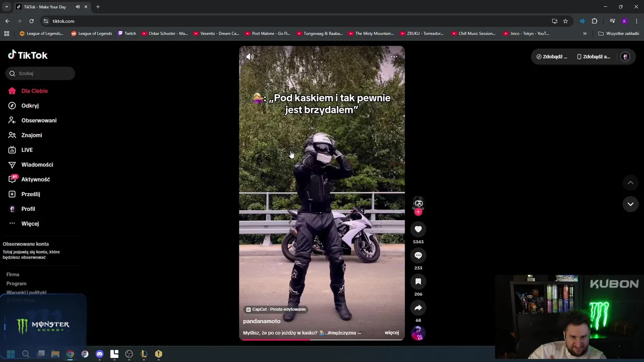Open a new browser tab
The image size is (644, 362).
pyautogui.click(x=98, y=7)
